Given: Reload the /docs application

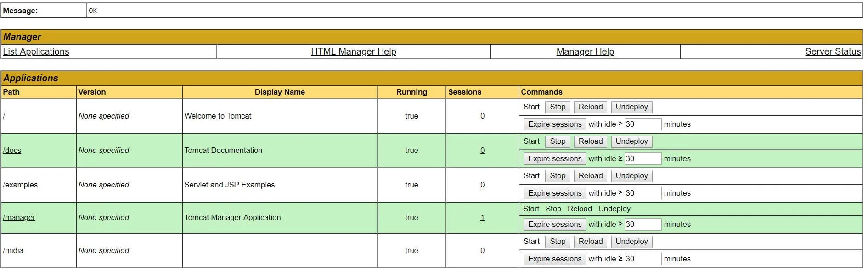Looking at the screenshot, I should 590,141.
